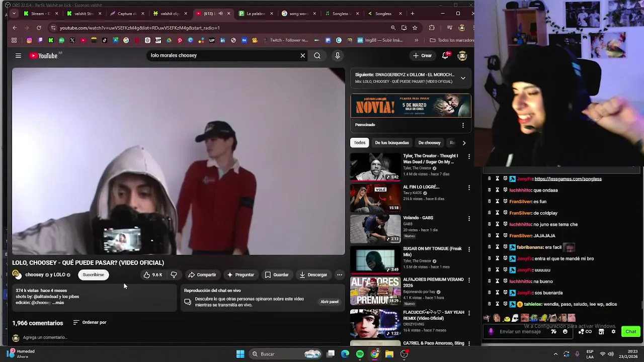Open the lessgames.com/songless chat link

click(568, 179)
